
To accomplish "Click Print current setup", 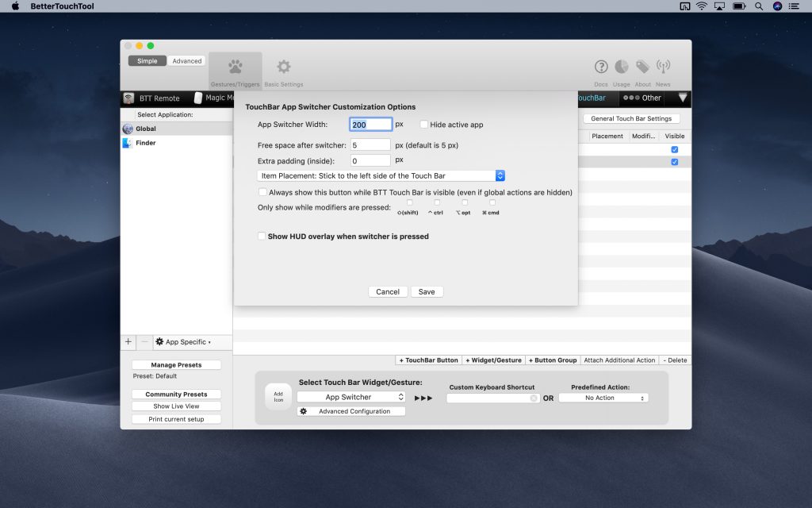I will click(176, 419).
